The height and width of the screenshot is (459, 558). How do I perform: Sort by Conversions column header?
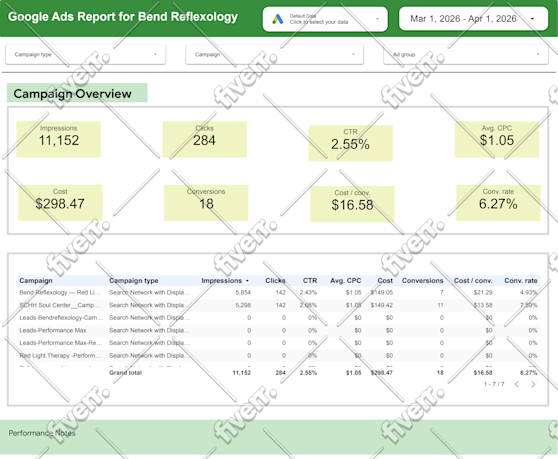pyautogui.click(x=422, y=280)
